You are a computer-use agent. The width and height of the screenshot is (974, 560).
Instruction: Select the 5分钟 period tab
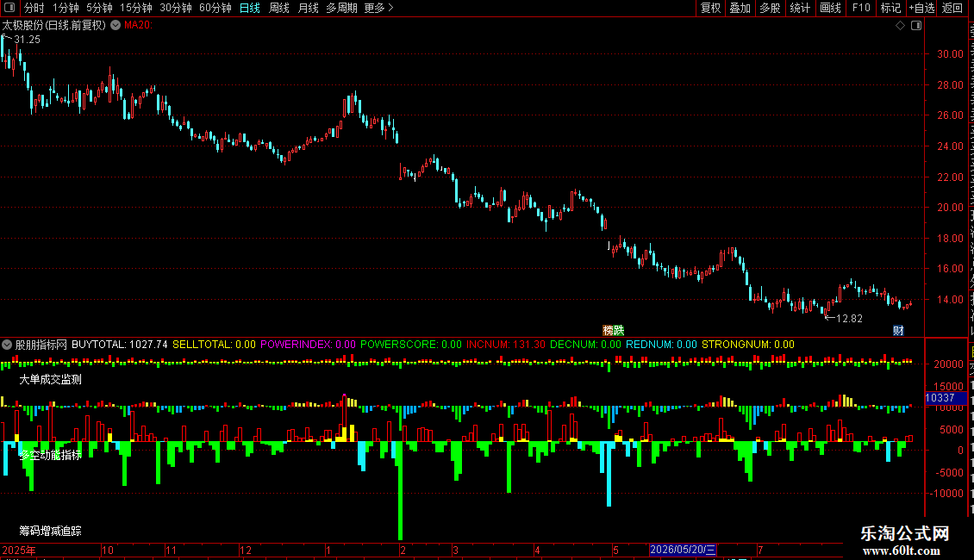pos(99,8)
